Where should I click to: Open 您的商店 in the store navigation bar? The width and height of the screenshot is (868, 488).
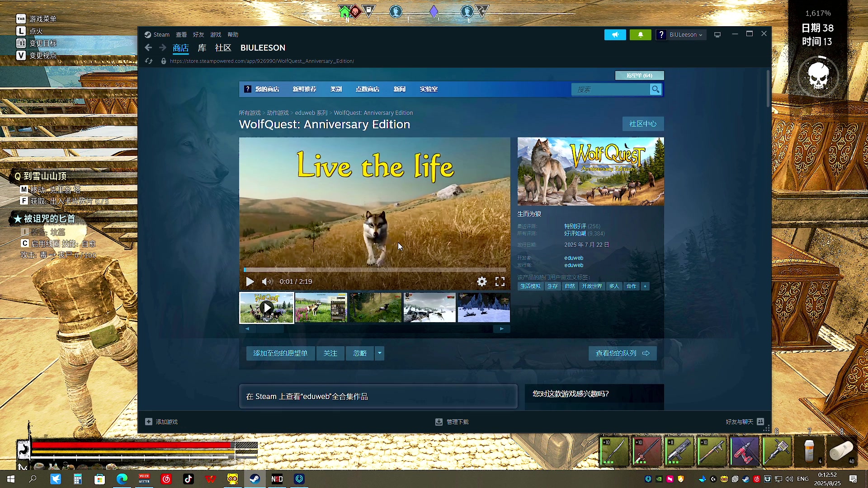267,89
